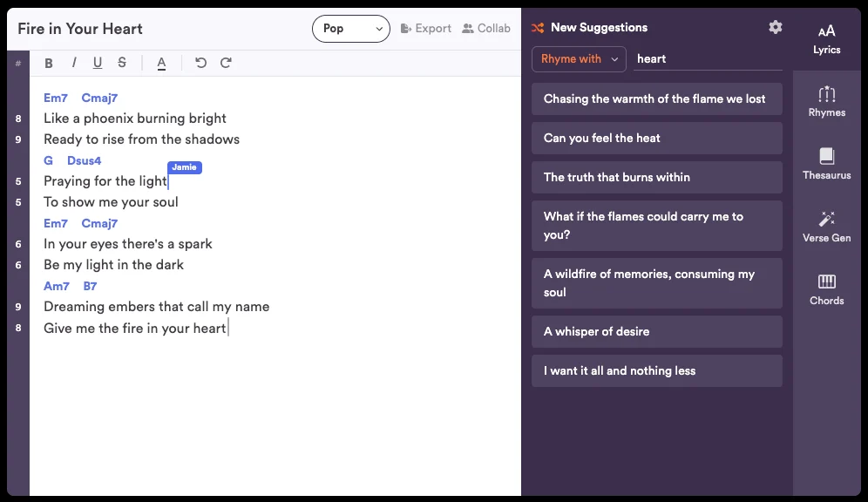Click lyric line 'Praying for the light'
Screen dimensions: 868x502
[x=105, y=181]
